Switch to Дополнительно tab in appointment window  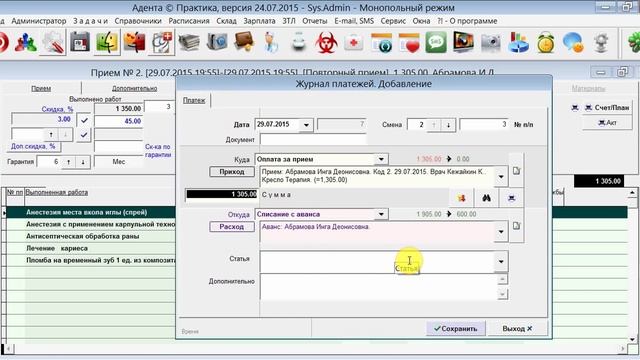pyautogui.click(x=134, y=88)
